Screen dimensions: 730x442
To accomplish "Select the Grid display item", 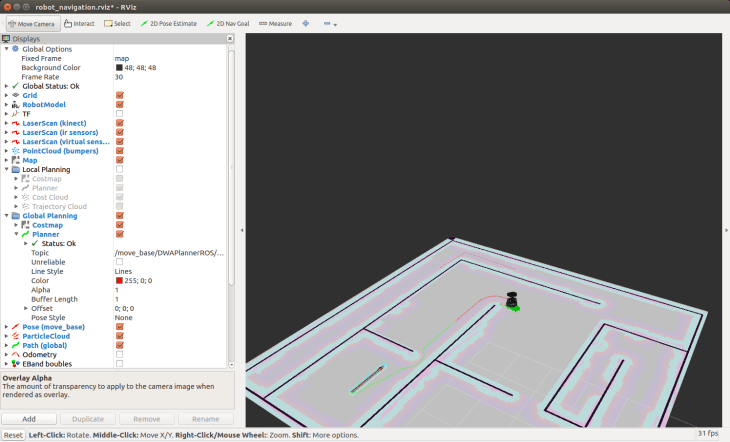I will pos(30,95).
